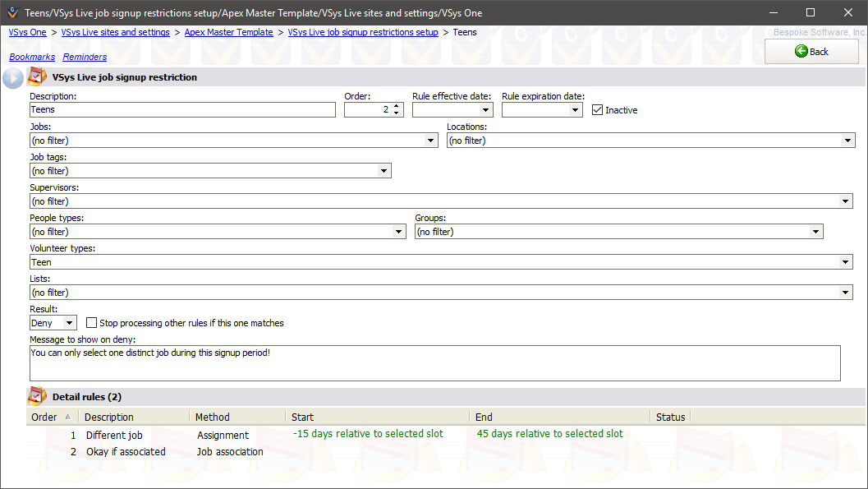Open the Rule effective date picker
This screenshot has height=489, width=868.
485,110
